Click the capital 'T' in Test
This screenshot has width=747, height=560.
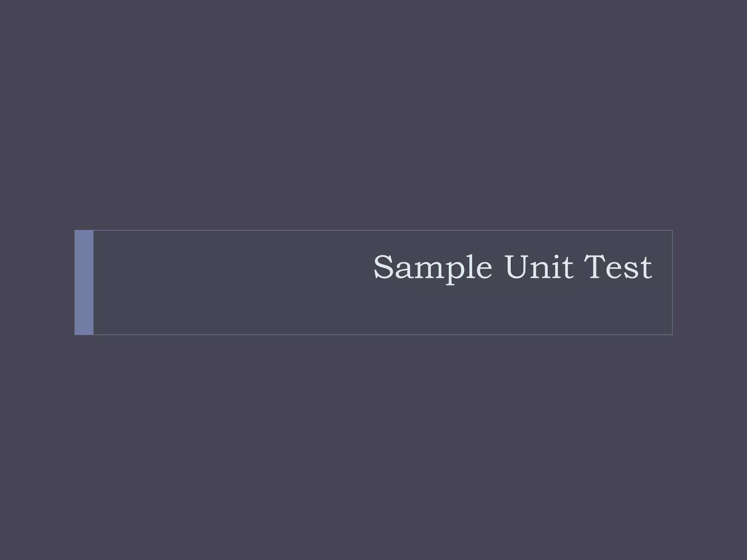596,267
